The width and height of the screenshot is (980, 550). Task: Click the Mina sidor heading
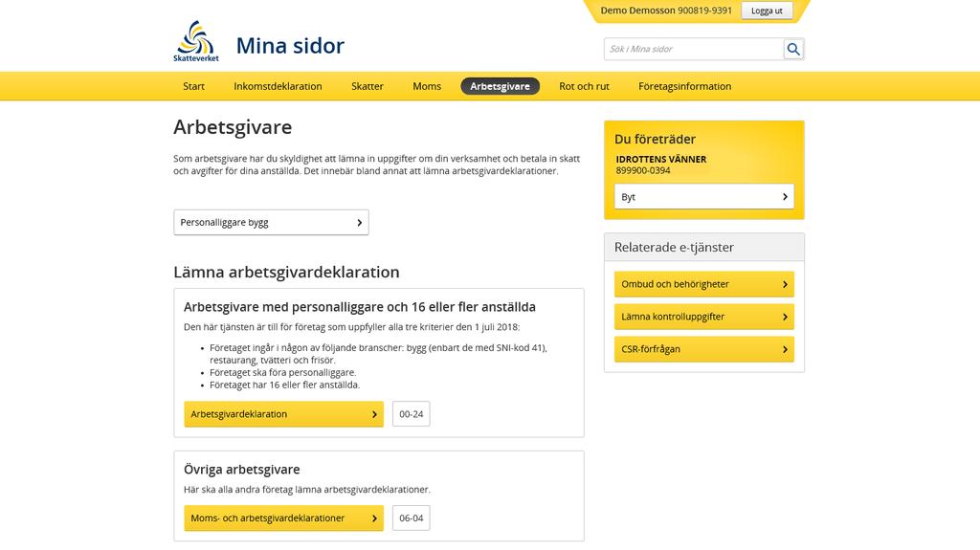[x=290, y=46]
